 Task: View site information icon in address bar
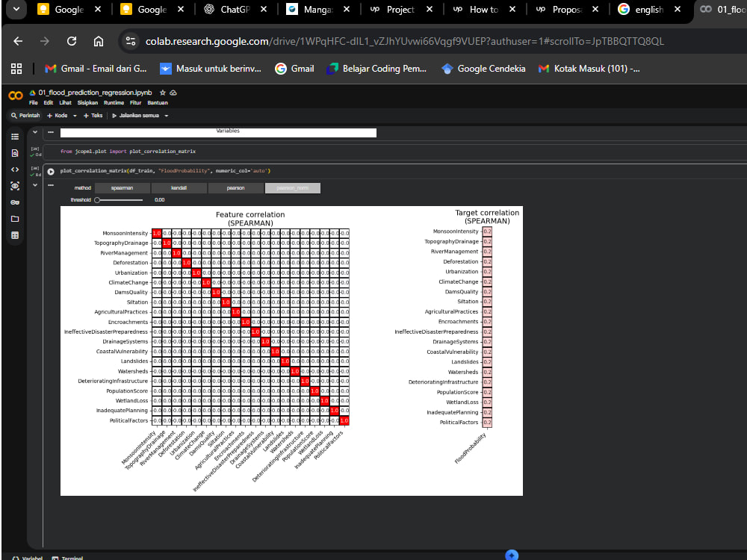point(131,41)
